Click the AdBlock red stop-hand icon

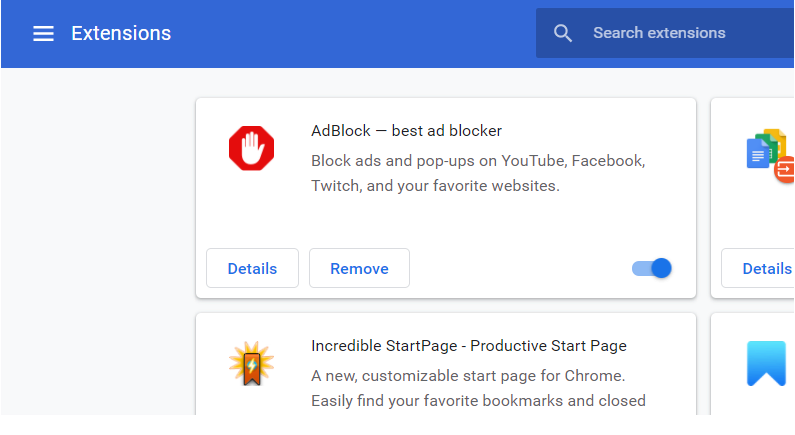point(251,148)
